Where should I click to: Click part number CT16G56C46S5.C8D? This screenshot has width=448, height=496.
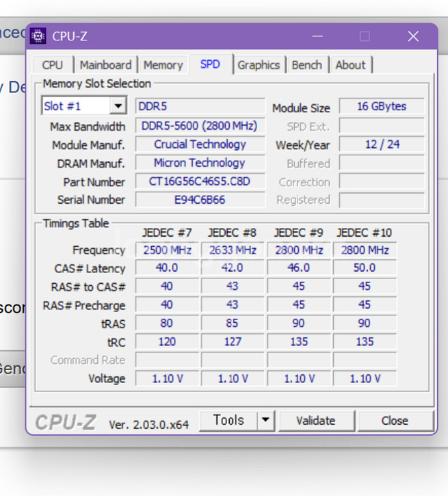click(200, 181)
